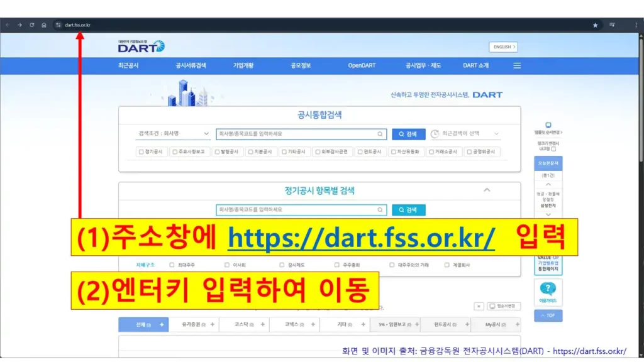Open the 공모정보 menu
Viewport: 644px width, 362px height.
301,65
